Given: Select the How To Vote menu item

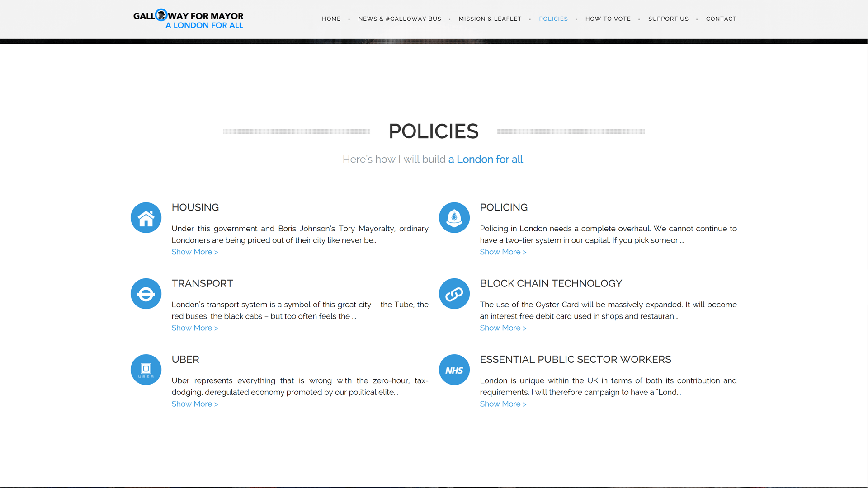Looking at the screenshot, I should pos(608,19).
